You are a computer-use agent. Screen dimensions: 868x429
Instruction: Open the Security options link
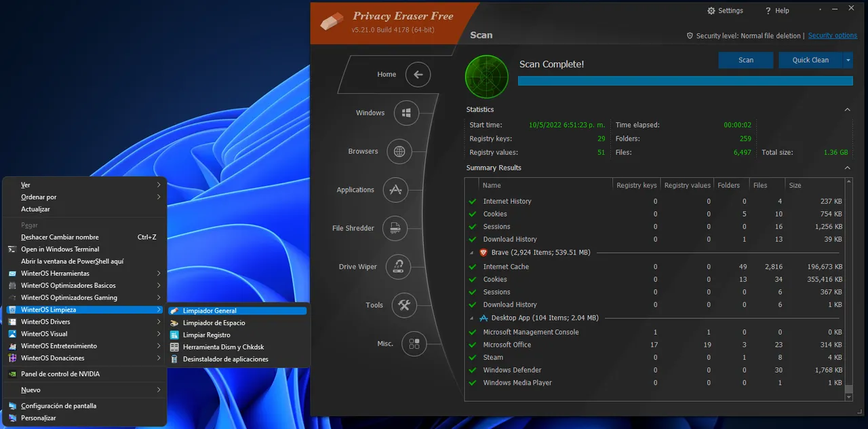[x=832, y=36]
